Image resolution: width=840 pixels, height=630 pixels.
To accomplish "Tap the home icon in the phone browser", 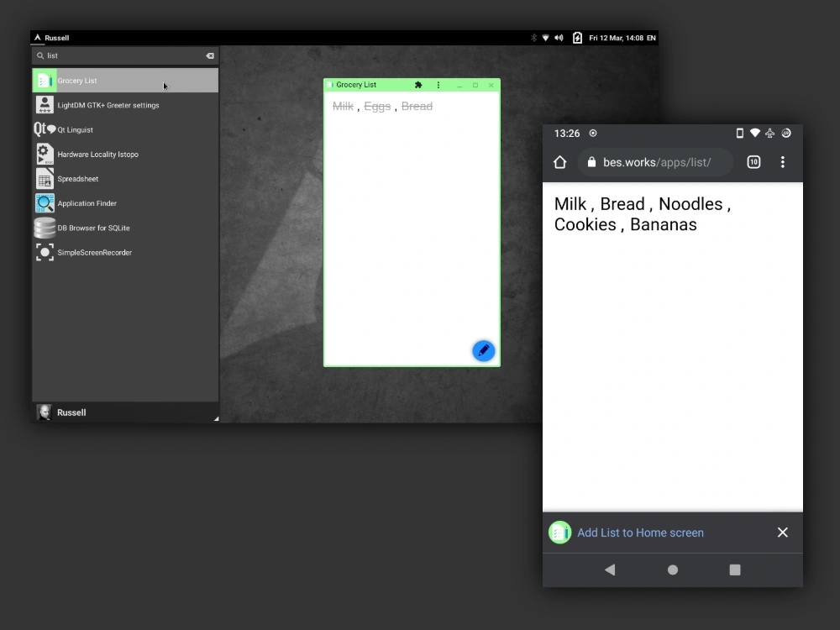I will pos(559,162).
